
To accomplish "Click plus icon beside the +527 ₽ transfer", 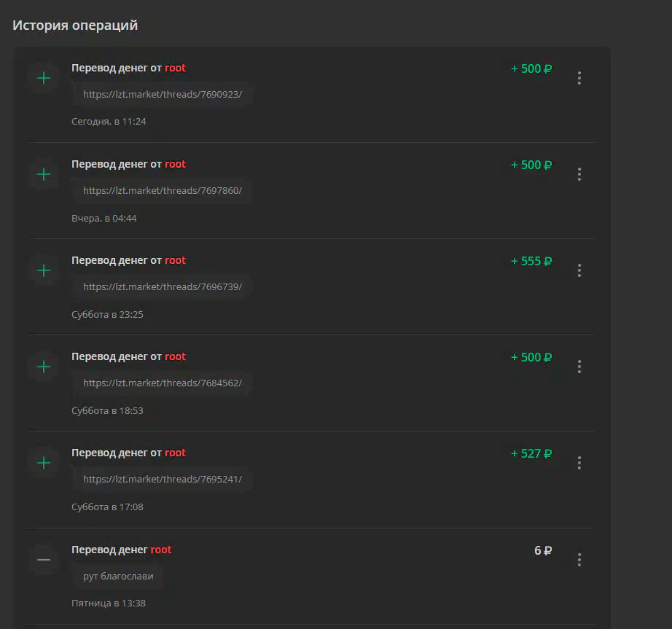I will tap(44, 463).
